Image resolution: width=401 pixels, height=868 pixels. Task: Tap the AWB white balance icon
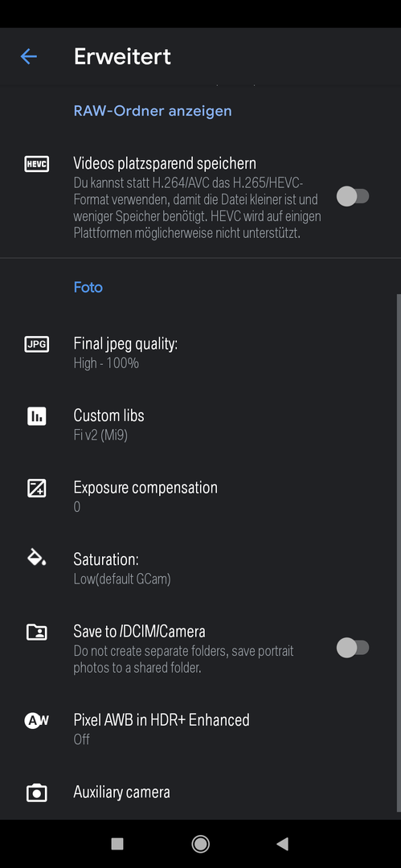tap(36, 720)
